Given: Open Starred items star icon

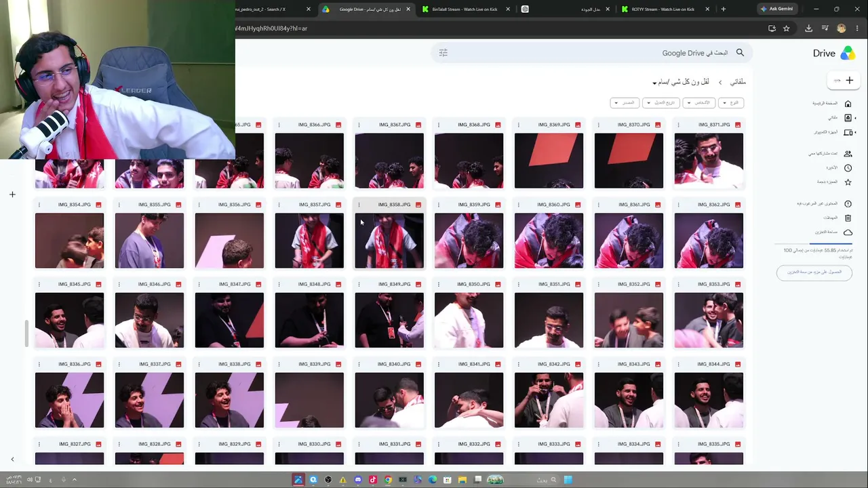Looking at the screenshot, I should point(848,182).
